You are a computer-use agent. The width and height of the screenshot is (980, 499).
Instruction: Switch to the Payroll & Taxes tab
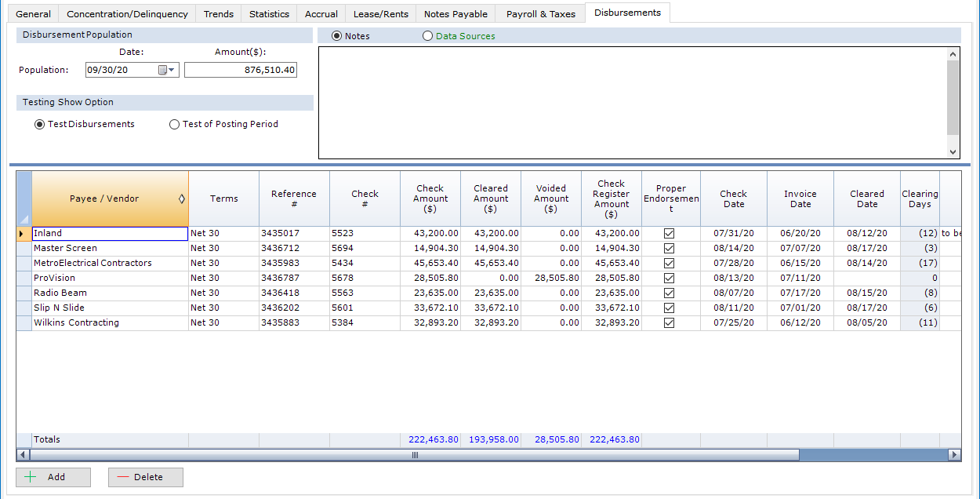click(540, 14)
